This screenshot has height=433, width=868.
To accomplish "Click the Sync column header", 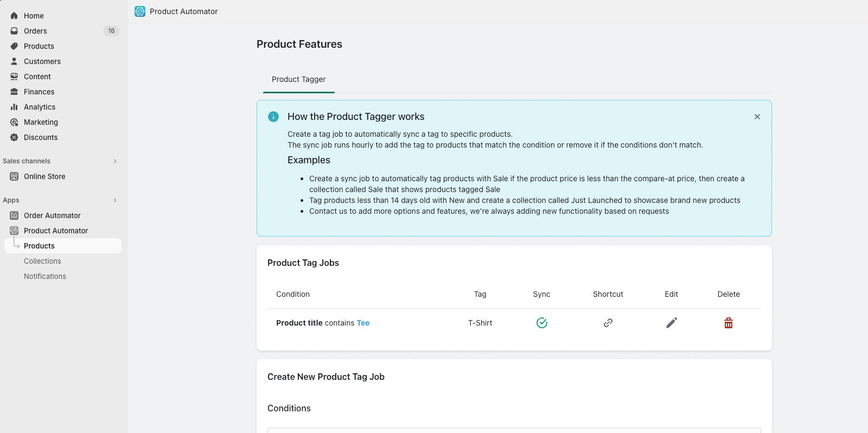I will tap(541, 294).
